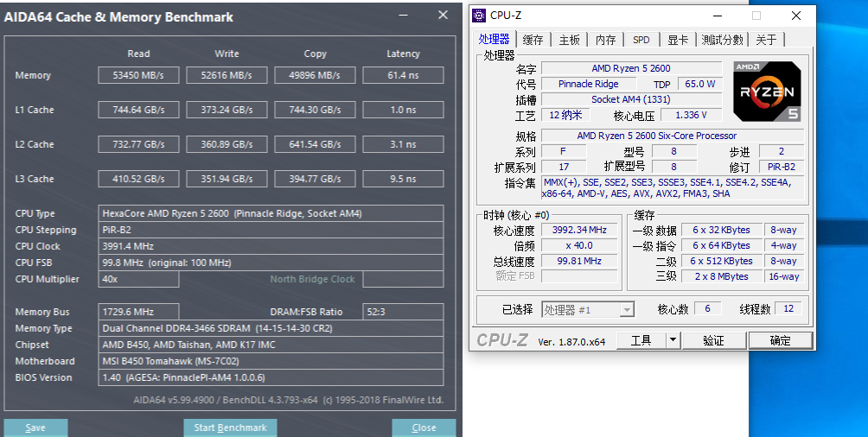This screenshot has width=868, height=437.
Task: Click the L1 data cache 6 x 32 KBytes
Action: pos(721,230)
